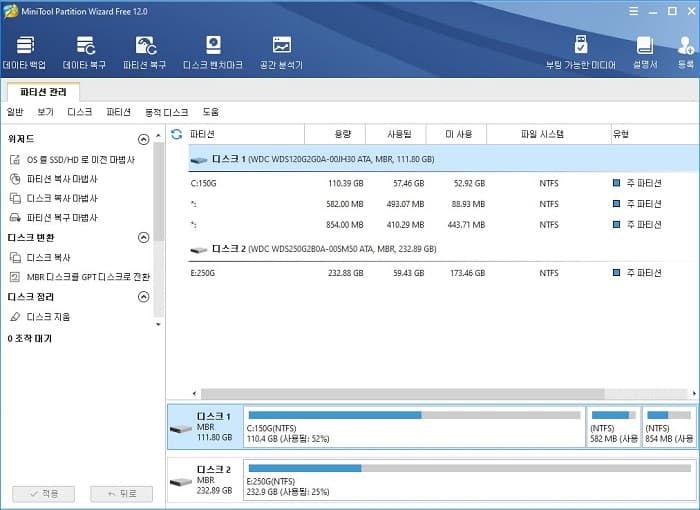Screen dimensions: 700x510
Task: Click MBR 디스크를 GPT 디스크로 전환
Action: coord(79,277)
